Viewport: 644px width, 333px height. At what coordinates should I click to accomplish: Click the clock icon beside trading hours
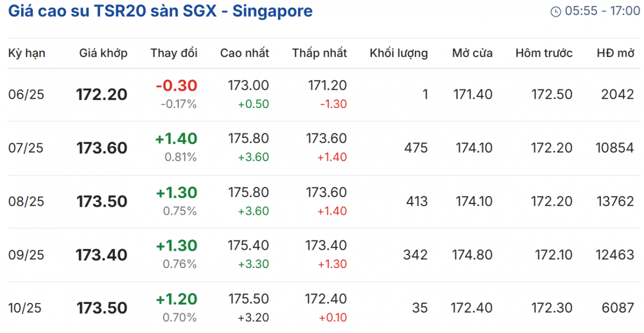[x=556, y=11]
